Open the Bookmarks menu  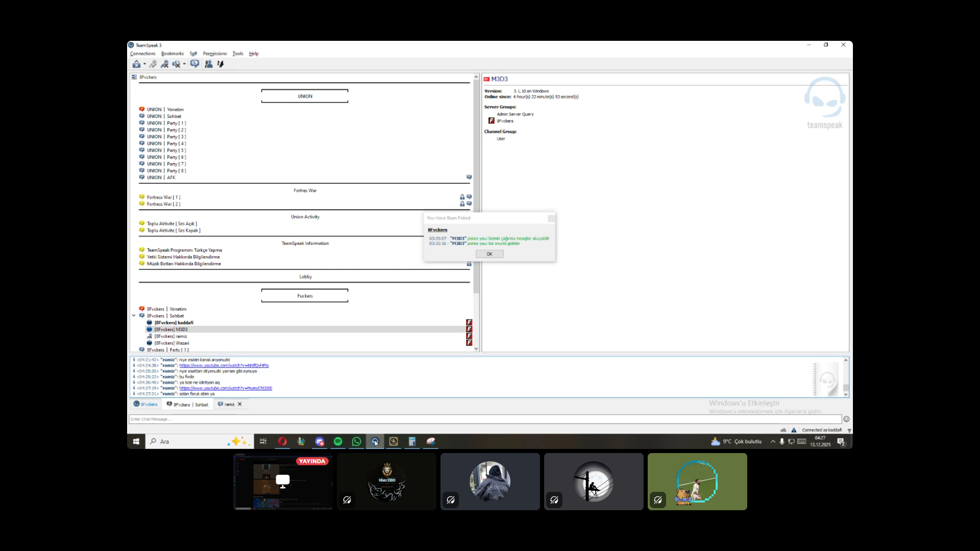[x=173, y=54]
